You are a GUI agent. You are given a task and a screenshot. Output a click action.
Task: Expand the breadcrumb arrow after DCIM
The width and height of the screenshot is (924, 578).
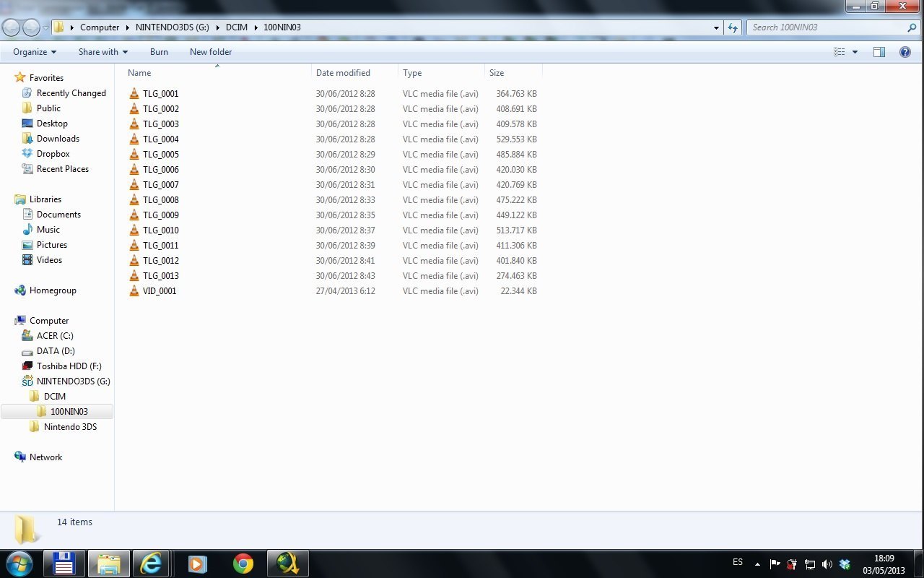pyautogui.click(x=256, y=27)
